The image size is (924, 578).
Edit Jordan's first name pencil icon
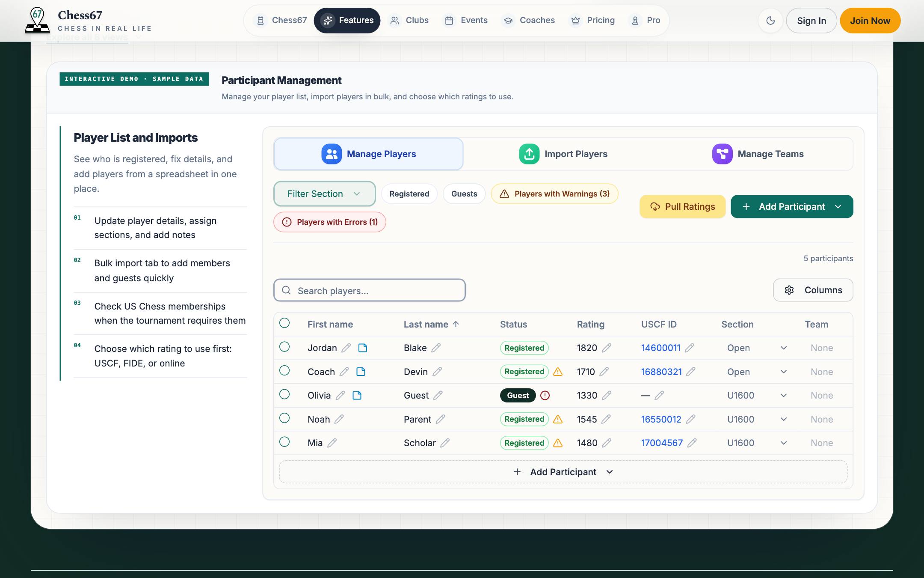click(x=346, y=348)
